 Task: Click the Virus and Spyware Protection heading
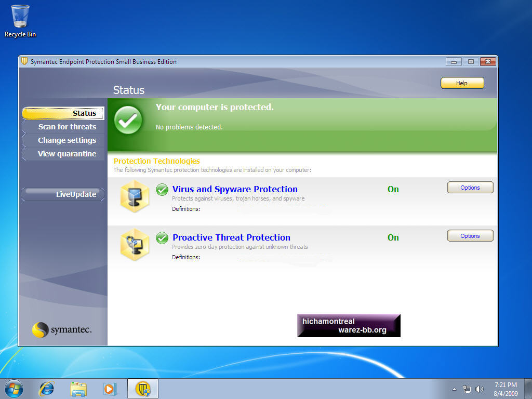(235, 189)
